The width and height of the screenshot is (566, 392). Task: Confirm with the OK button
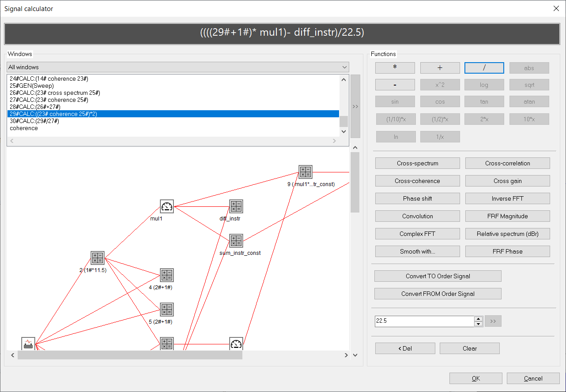(475, 378)
